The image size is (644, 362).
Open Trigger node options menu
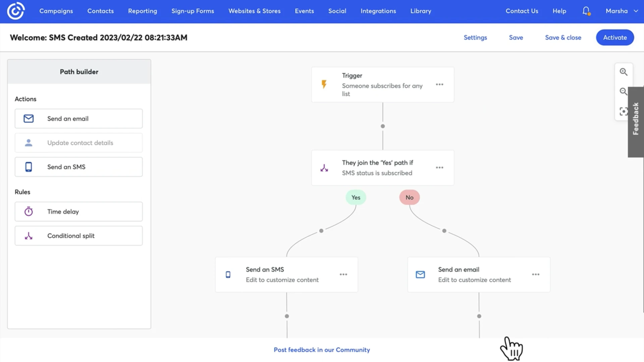pos(439,84)
